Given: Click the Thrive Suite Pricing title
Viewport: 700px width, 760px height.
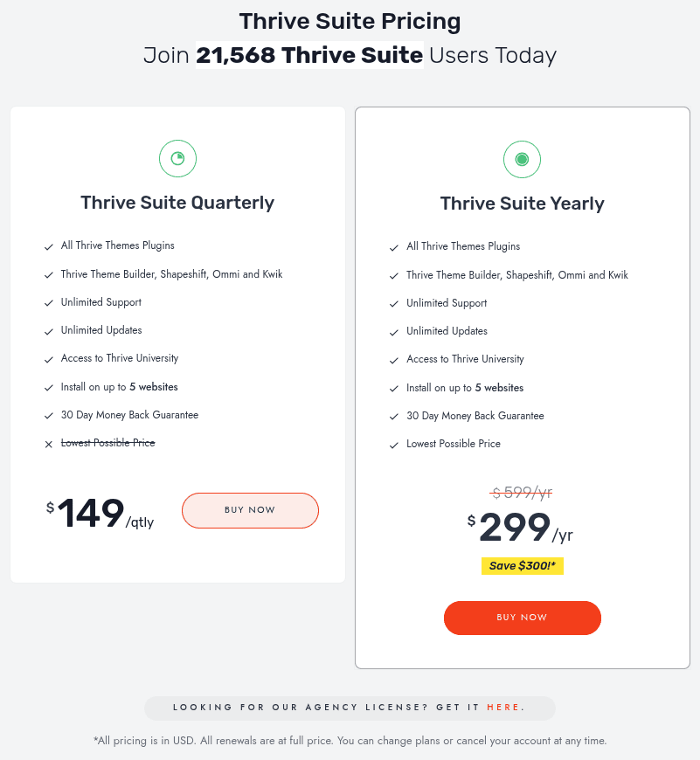Looking at the screenshot, I should pyautogui.click(x=350, y=21).
